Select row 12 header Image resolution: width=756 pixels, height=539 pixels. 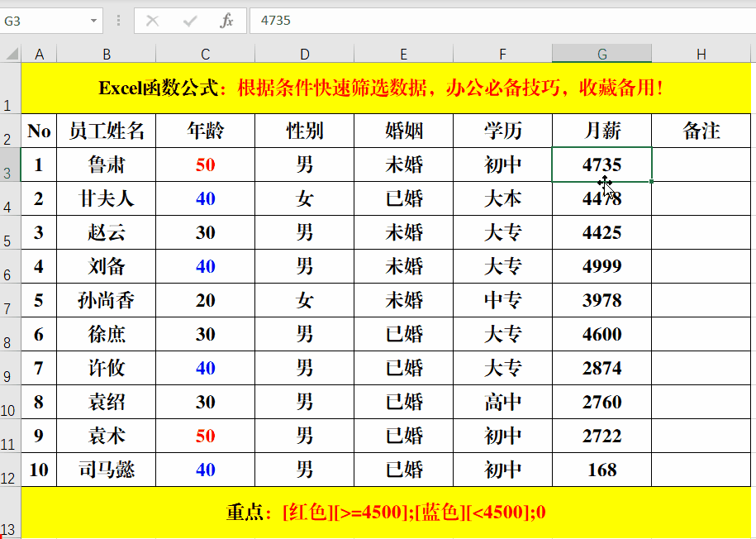click(x=10, y=470)
